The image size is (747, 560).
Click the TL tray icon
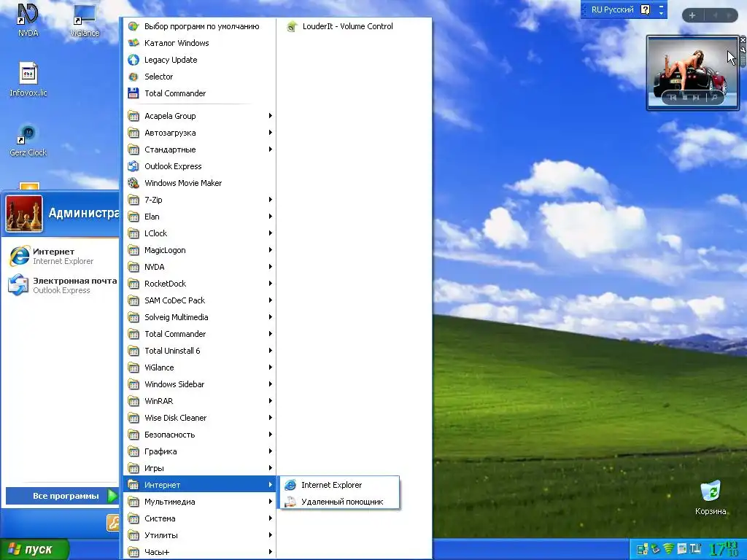click(694, 549)
